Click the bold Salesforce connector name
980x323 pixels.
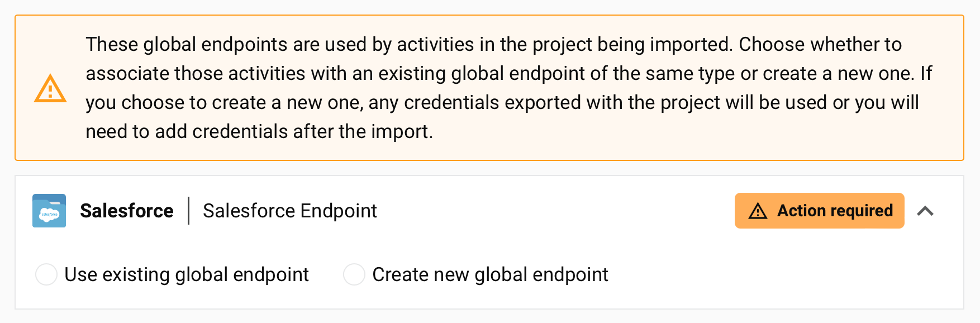[x=127, y=211]
